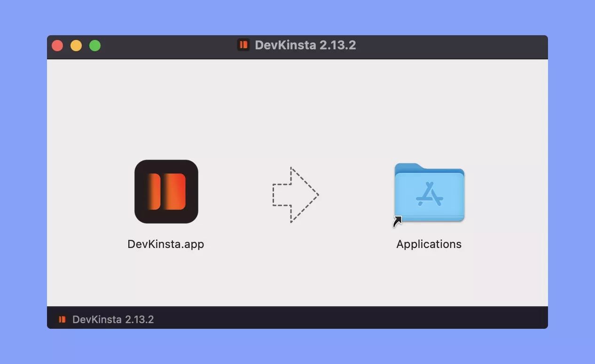
Task: Select the DevKinsta.app application icon
Action: point(166,192)
